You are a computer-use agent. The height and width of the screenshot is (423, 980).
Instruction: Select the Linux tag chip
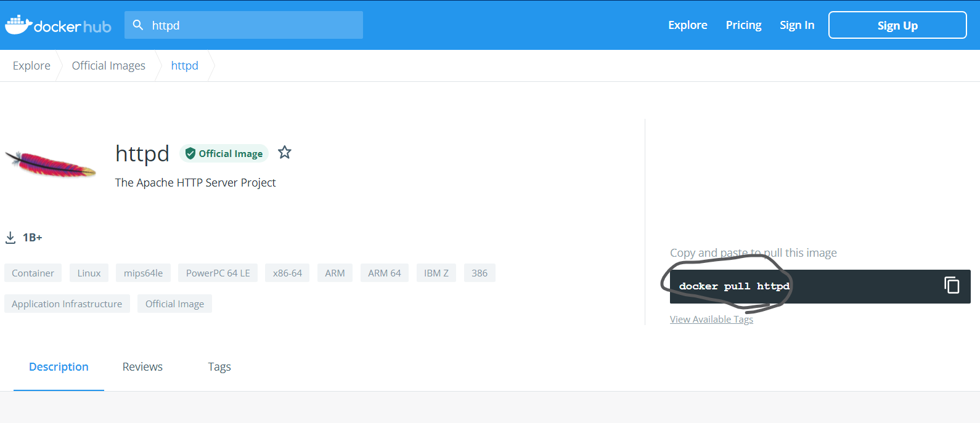(x=89, y=273)
